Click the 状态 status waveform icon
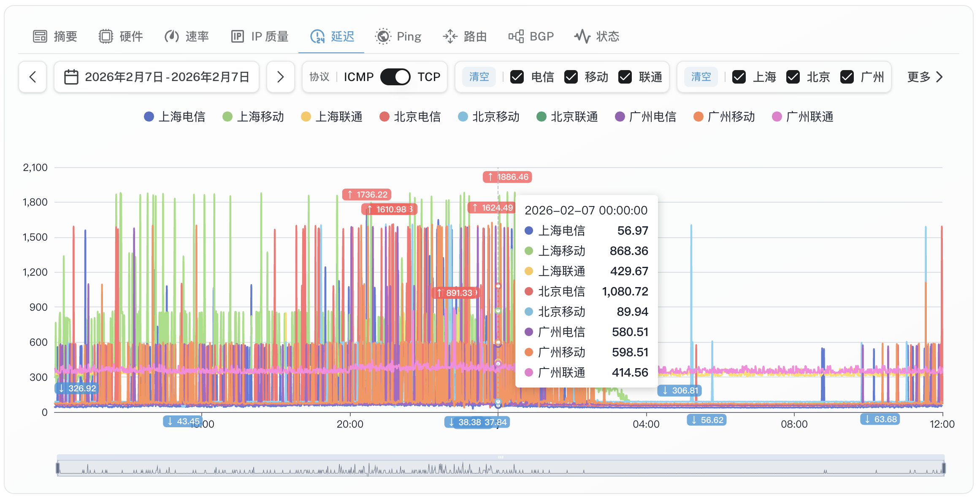The image size is (980, 499). click(582, 36)
